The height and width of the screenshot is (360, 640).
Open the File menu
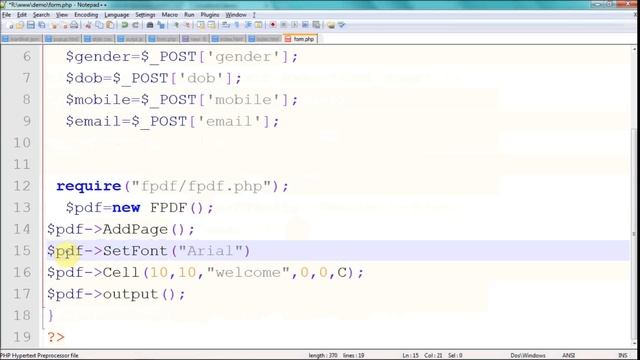tap(7, 15)
